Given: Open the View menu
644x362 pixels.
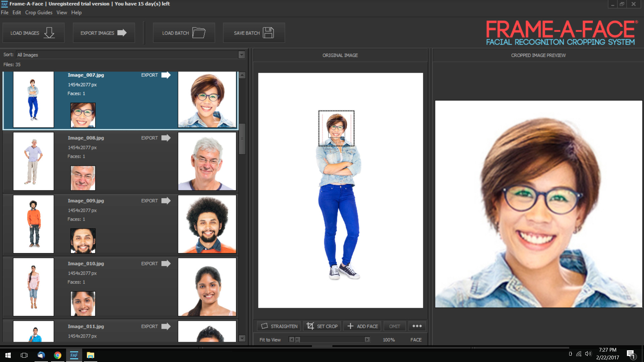Looking at the screenshot, I should [x=62, y=12].
